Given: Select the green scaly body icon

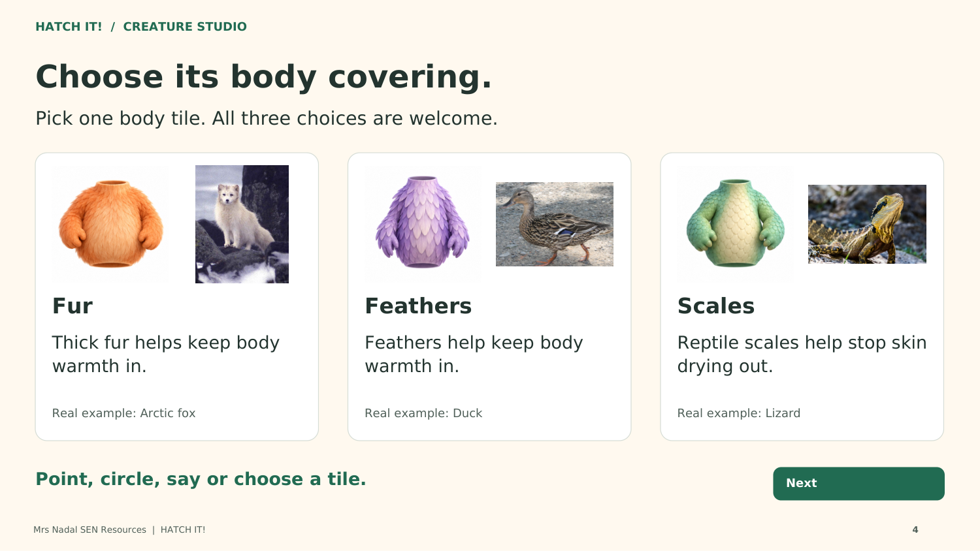Looking at the screenshot, I should pyautogui.click(x=736, y=223).
